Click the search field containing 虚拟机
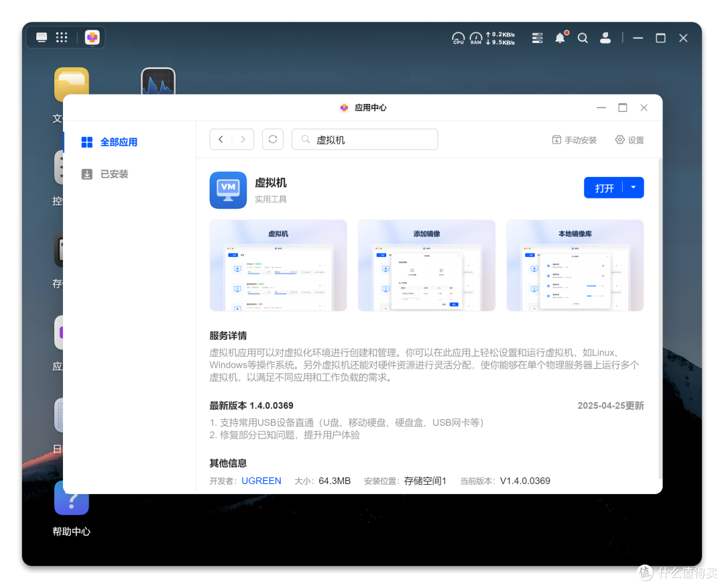The height and width of the screenshot is (588, 724). coord(365,139)
